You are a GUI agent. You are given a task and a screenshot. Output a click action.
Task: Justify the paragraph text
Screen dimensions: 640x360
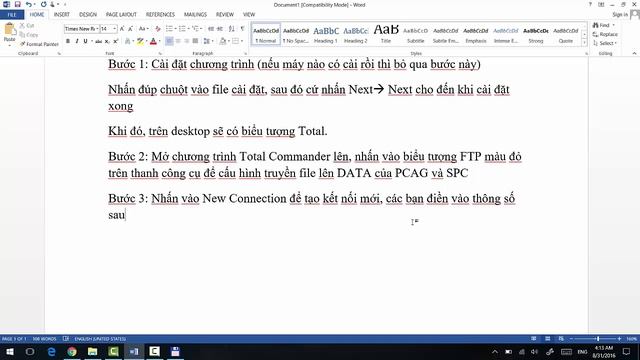tap(196, 41)
